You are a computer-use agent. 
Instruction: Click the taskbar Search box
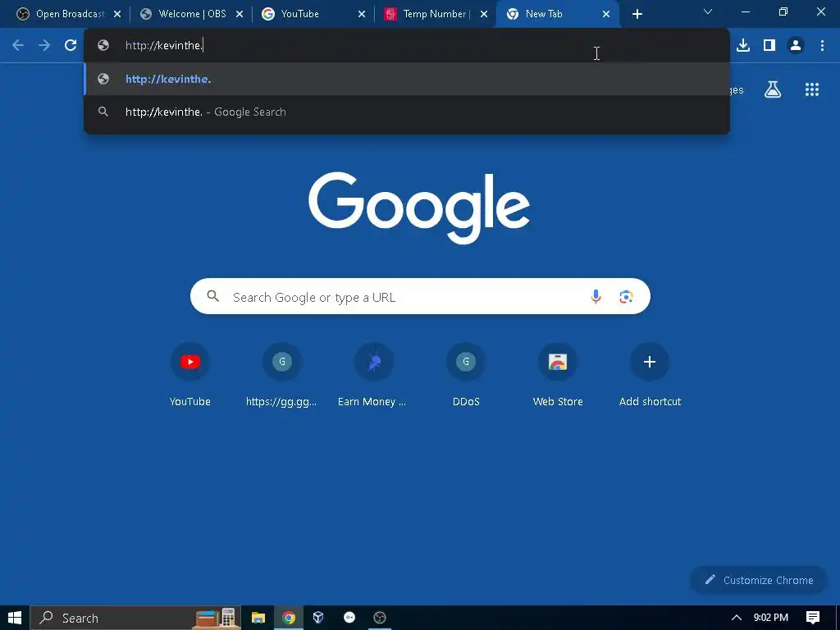(135, 618)
